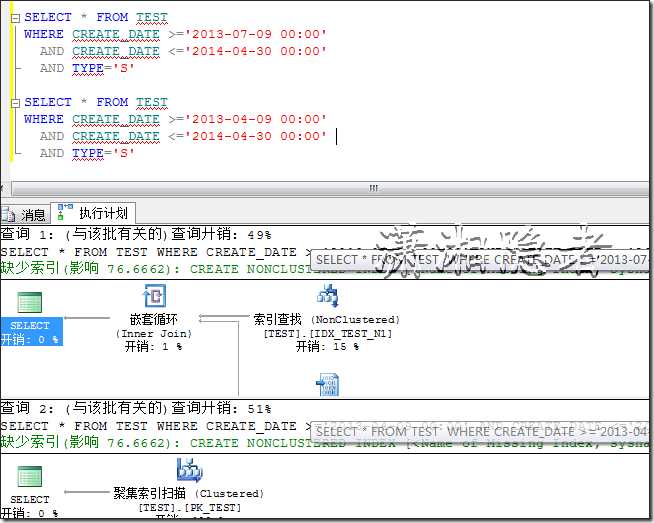Click TYPE column in second query

[88, 153]
